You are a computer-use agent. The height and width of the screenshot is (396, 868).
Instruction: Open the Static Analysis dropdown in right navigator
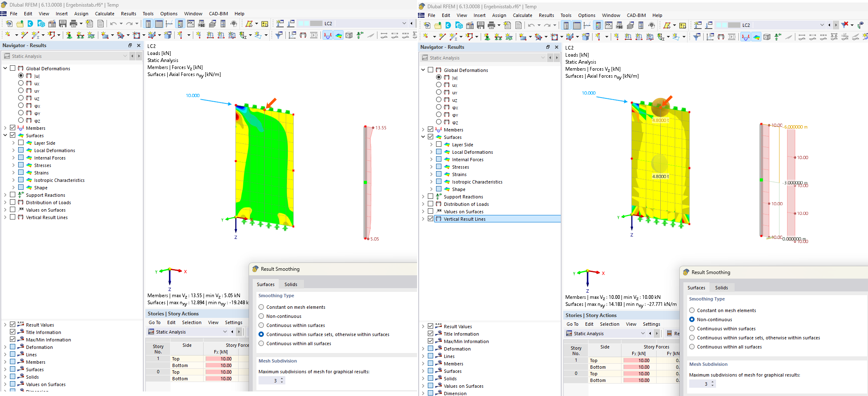pyautogui.click(x=543, y=58)
